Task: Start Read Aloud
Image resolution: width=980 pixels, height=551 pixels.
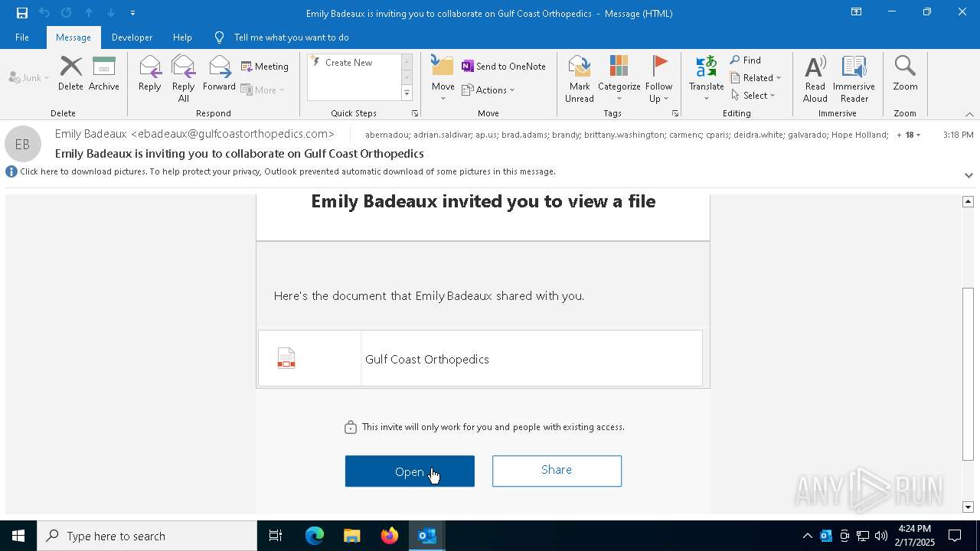Action: pos(815,79)
